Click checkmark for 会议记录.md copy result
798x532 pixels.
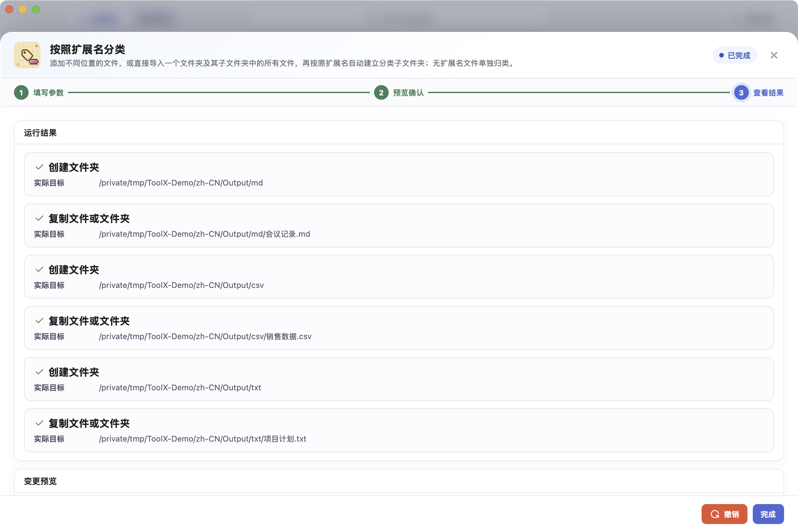point(39,218)
